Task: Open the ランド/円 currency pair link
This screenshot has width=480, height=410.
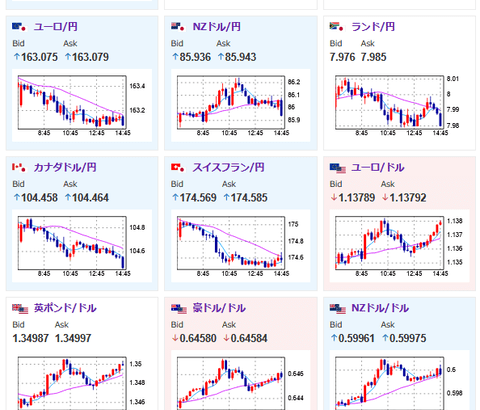Action: tap(373, 27)
